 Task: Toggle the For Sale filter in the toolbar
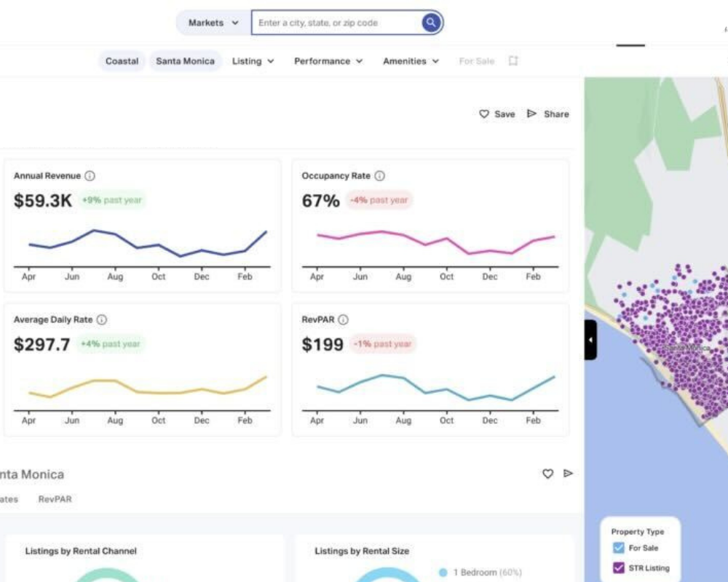click(477, 61)
